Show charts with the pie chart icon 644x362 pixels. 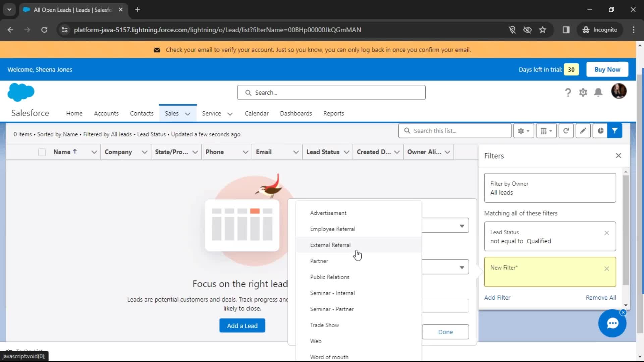pos(600,131)
